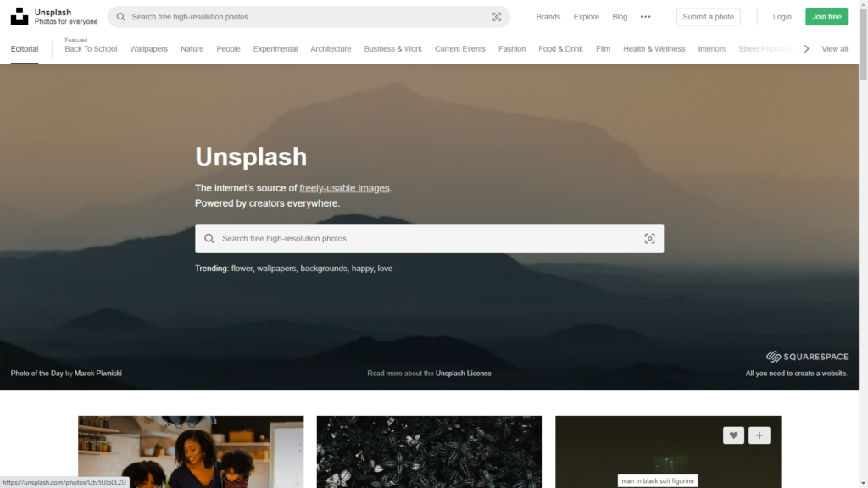This screenshot has width=868, height=488.
Task: Like the photo with heart icon
Action: click(x=733, y=435)
